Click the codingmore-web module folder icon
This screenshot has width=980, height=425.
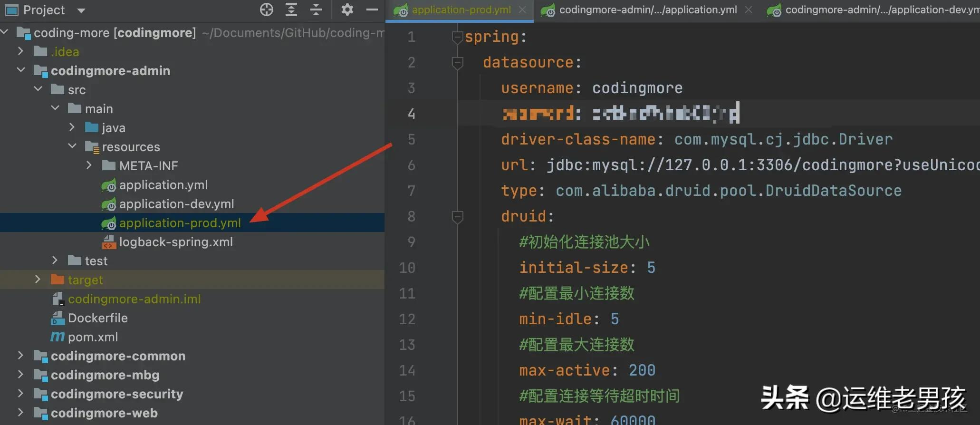(41, 413)
